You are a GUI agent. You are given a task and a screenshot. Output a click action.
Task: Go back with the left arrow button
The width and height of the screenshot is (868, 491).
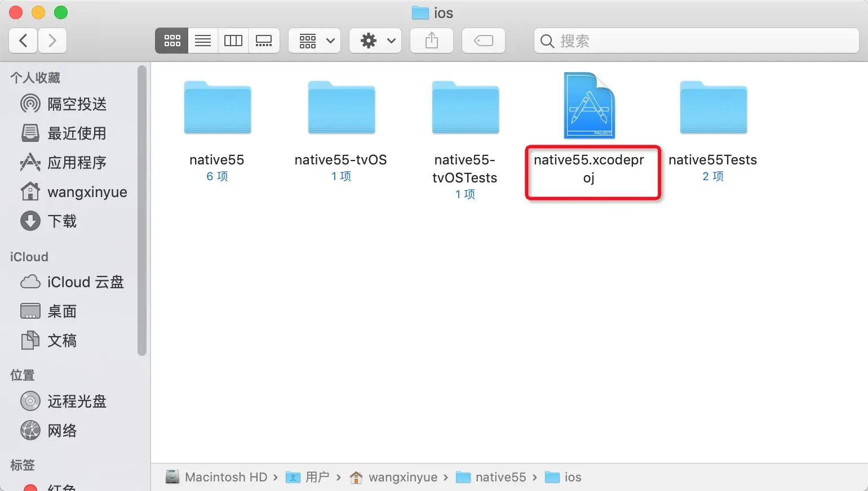(x=23, y=41)
